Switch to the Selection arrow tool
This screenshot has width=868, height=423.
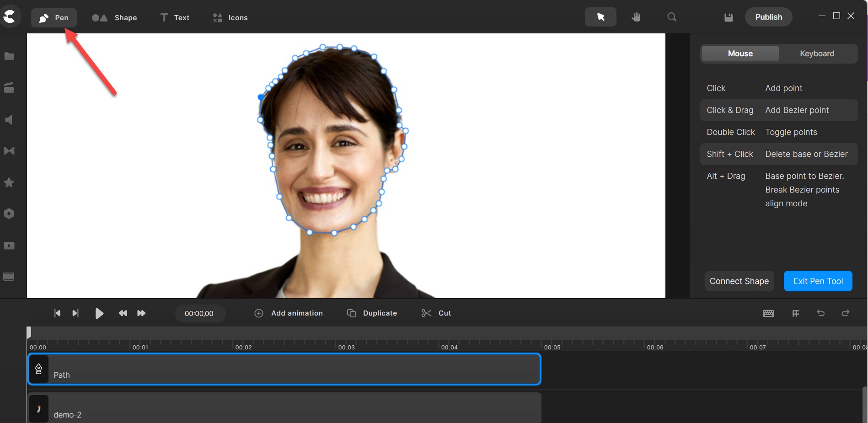tap(600, 16)
